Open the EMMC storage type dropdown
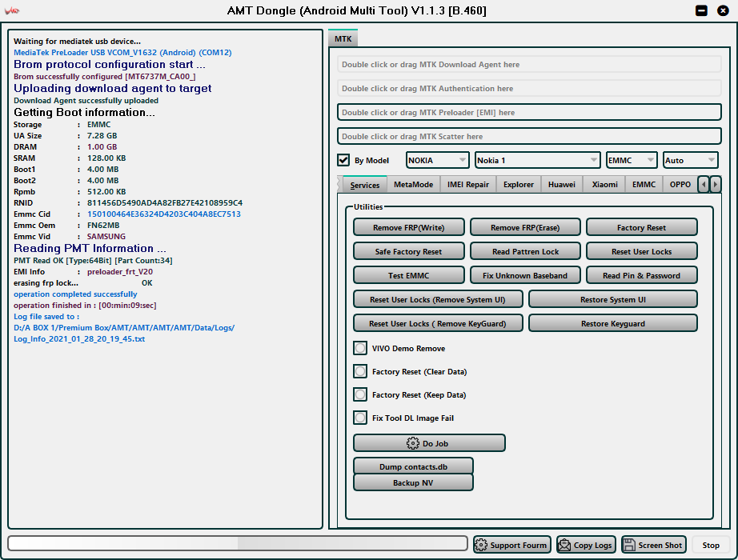 coord(632,160)
